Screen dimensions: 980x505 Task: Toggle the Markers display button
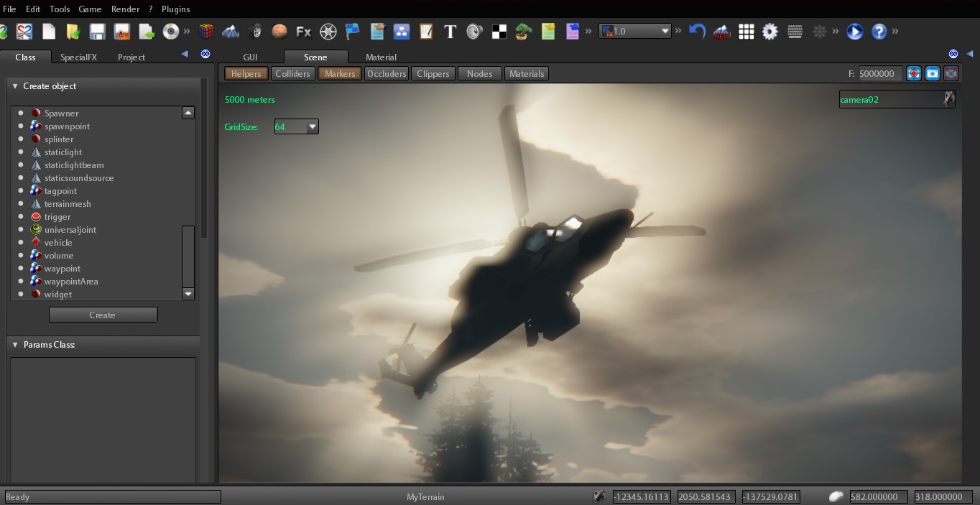click(x=340, y=73)
